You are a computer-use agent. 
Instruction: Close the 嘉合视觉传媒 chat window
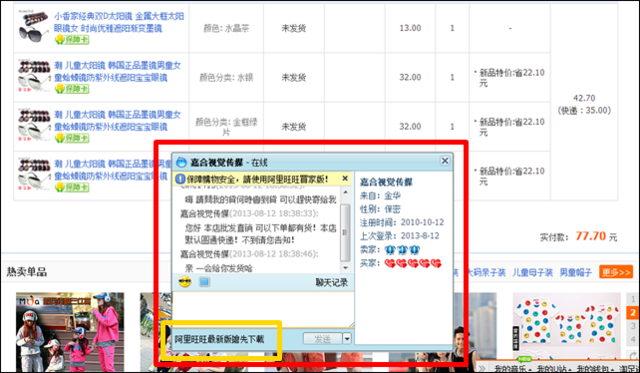click(x=445, y=161)
